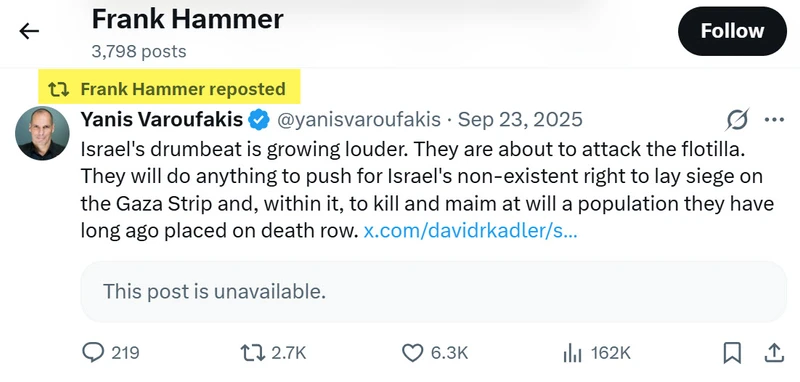Click the 'Frank Hammer reposted' label
Viewport: 800px width, 382px height.
[183, 89]
